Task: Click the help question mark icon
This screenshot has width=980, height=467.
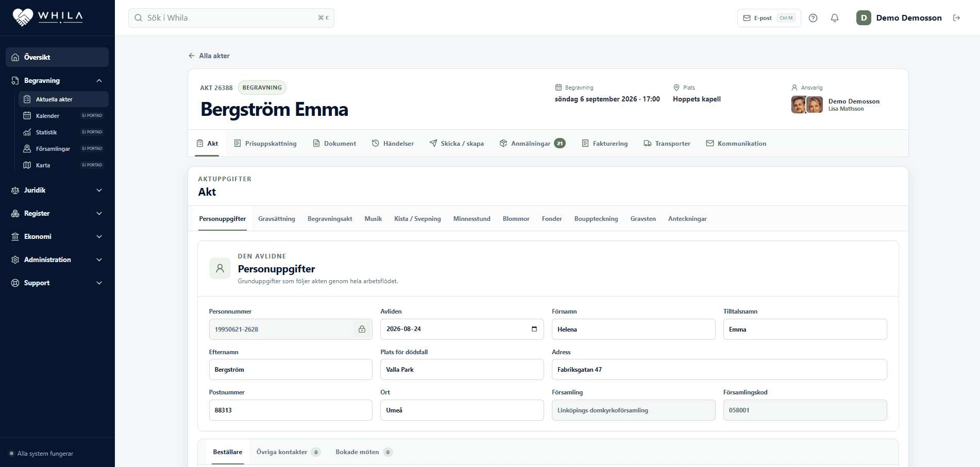Action: pos(813,18)
